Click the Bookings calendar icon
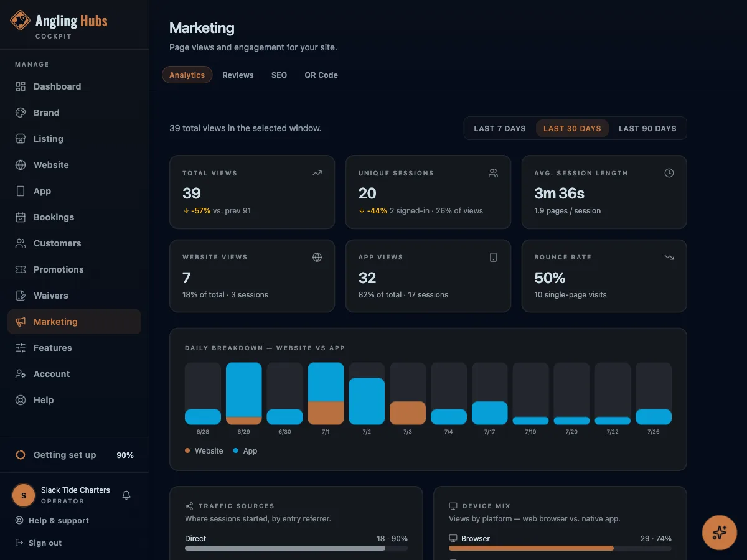 pos(21,217)
